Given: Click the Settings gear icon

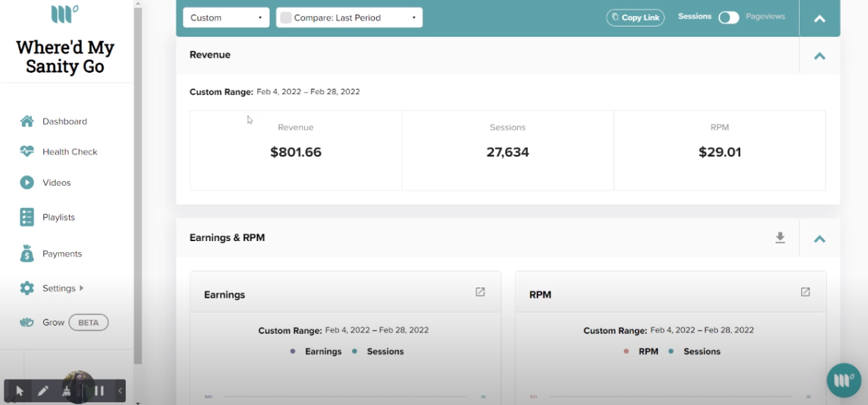Looking at the screenshot, I should pyautogui.click(x=26, y=288).
